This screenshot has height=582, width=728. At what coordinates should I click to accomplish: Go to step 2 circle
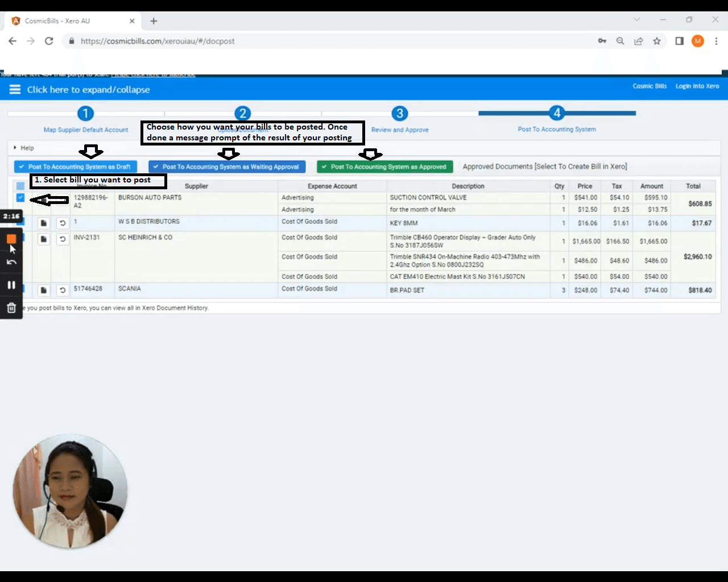(x=242, y=113)
